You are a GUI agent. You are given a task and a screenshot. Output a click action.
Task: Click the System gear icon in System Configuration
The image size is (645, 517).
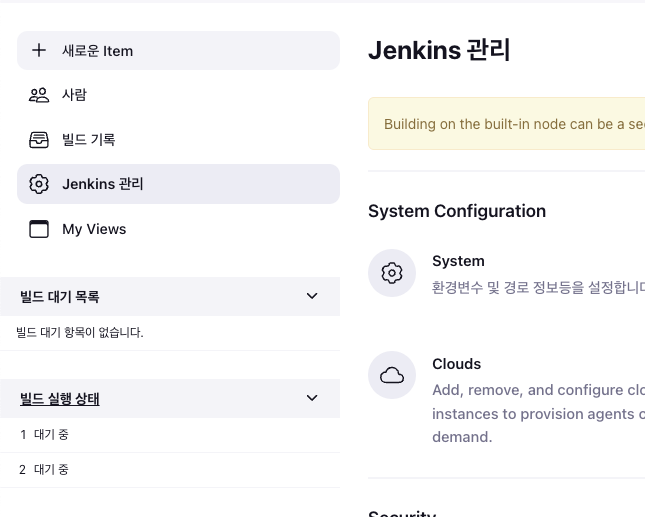tap(392, 273)
